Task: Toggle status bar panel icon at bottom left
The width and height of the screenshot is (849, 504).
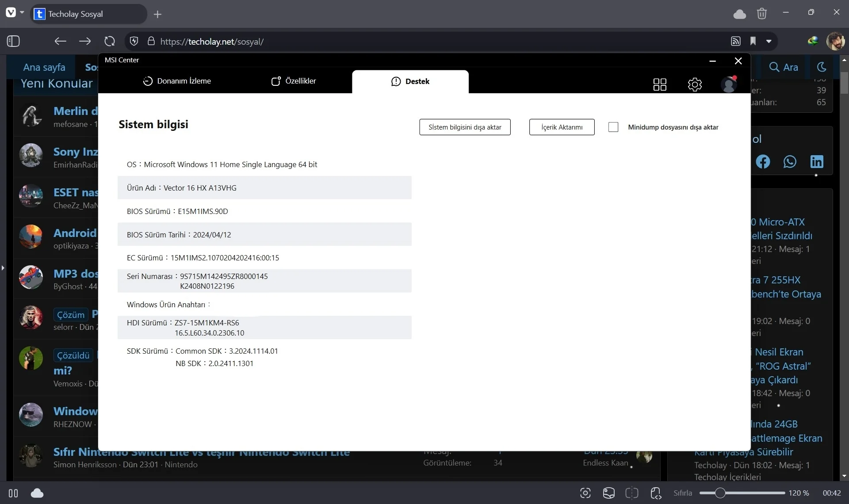Action: point(13,493)
